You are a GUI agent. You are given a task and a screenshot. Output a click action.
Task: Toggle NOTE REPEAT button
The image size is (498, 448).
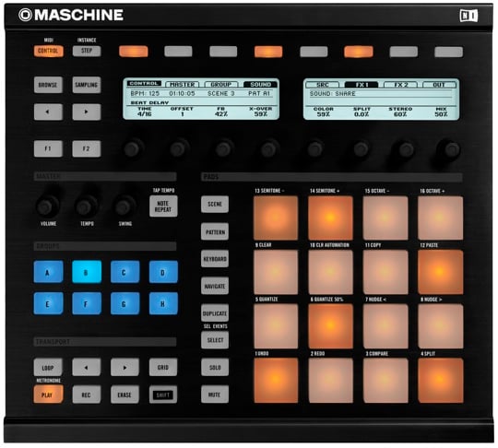coord(163,206)
